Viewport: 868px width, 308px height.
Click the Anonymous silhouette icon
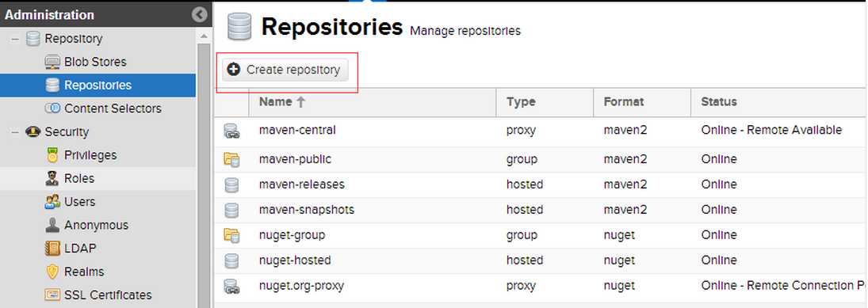coord(52,225)
